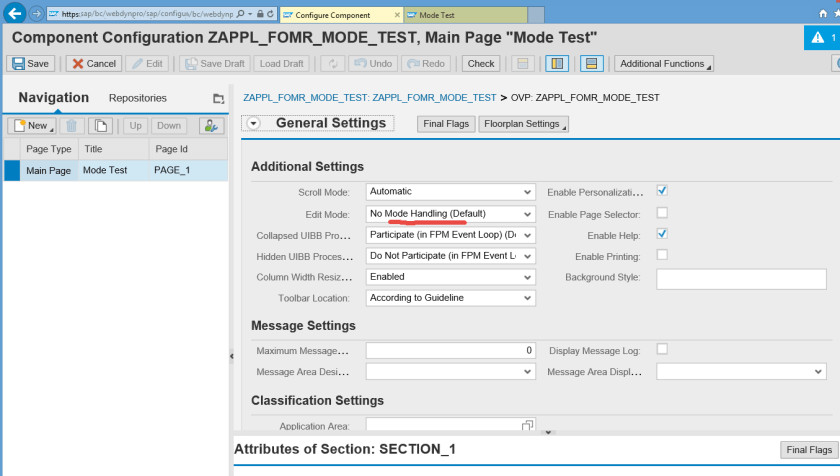The image size is (840, 476).
Task: Enable the Page Selector checkbox
Action: [x=662, y=213]
